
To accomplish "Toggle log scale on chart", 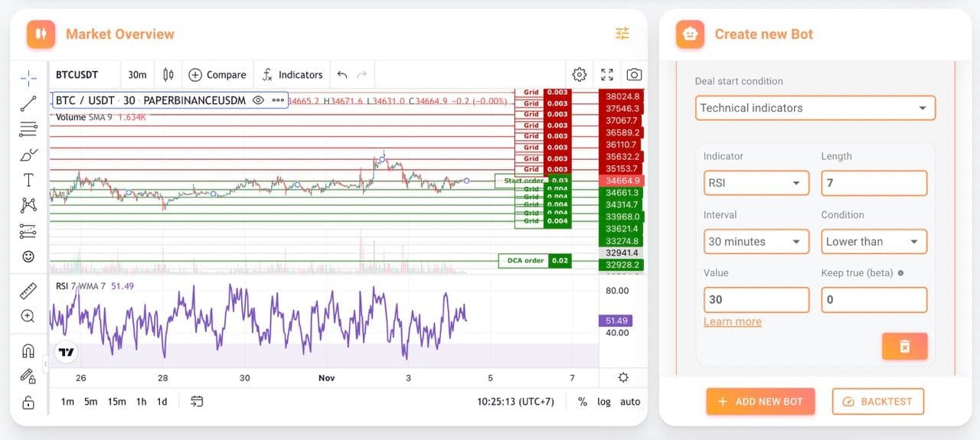I will coord(604,402).
